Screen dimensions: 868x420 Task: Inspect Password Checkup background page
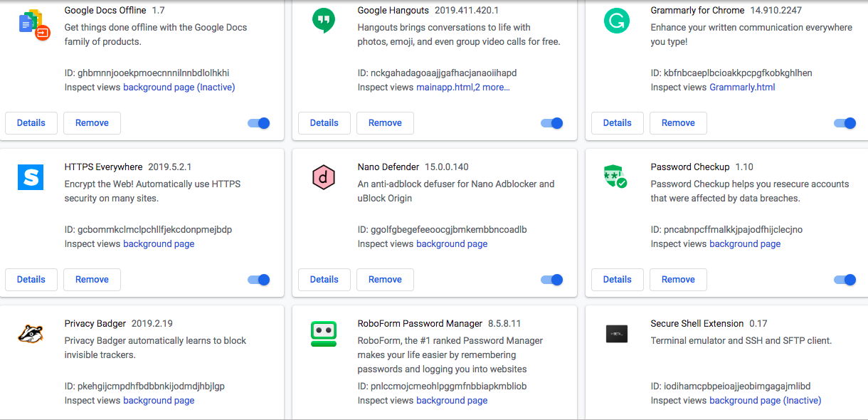[745, 244]
